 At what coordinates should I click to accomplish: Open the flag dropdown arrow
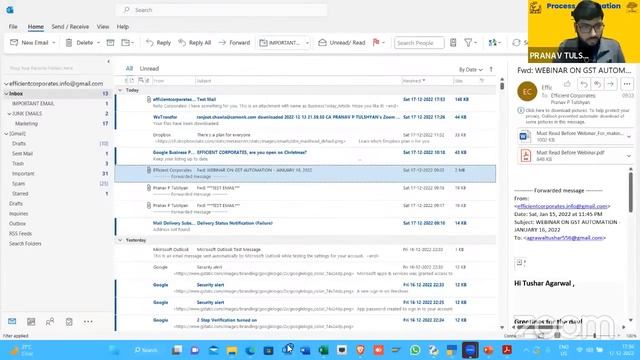pos(383,42)
